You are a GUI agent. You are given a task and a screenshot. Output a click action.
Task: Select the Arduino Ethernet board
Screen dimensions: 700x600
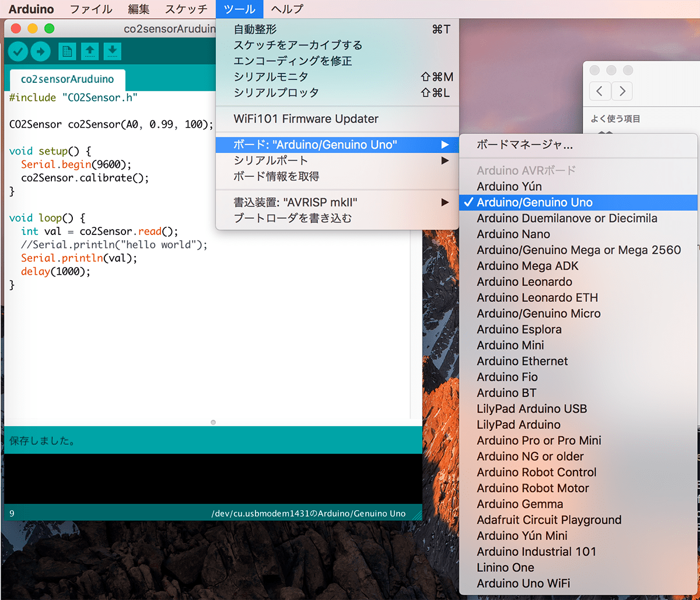(579, 361)
